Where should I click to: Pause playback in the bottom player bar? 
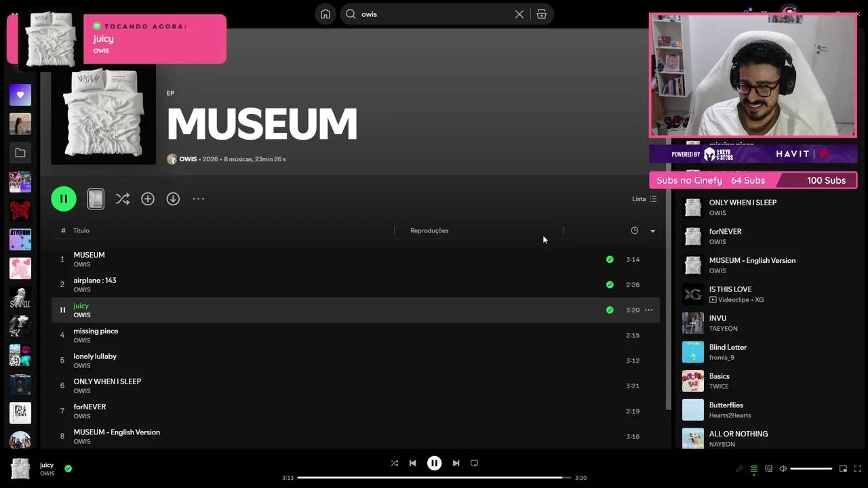tap(434, 463)
